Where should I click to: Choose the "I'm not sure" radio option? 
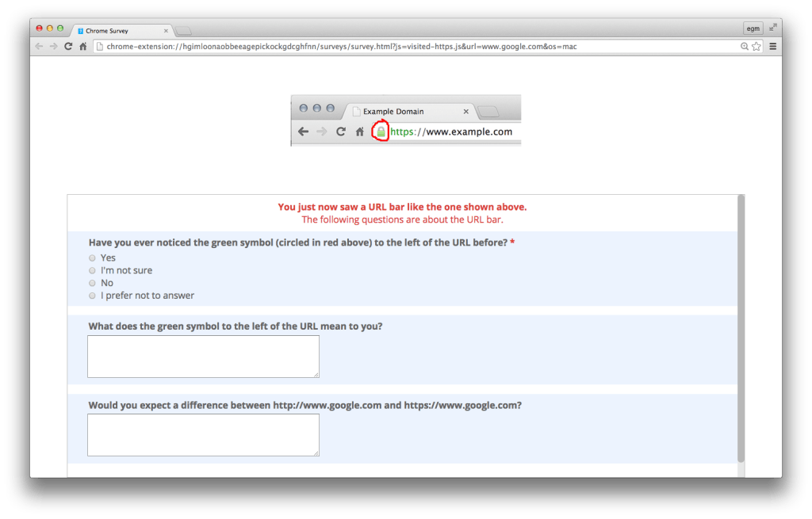click(x=92, y=271)
